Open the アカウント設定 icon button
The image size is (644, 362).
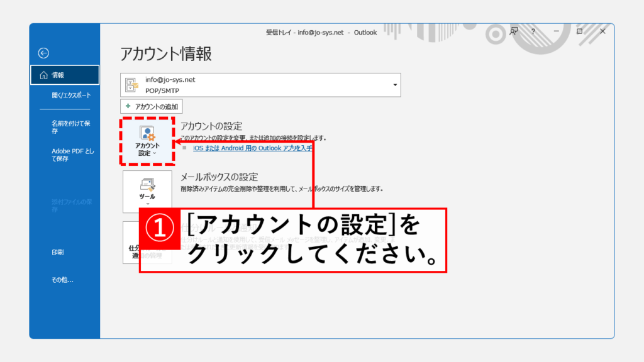147,141
